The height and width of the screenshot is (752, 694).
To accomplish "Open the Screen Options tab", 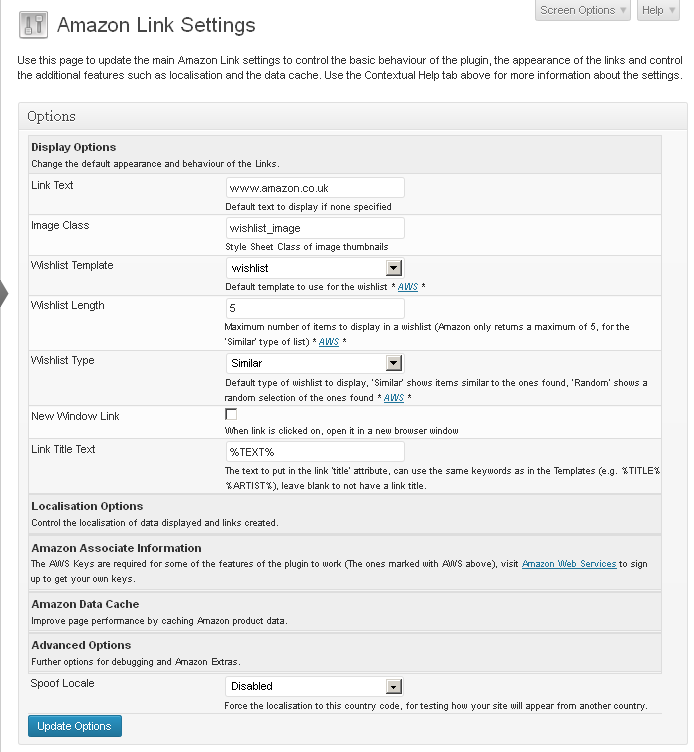I will pos(583,10).
